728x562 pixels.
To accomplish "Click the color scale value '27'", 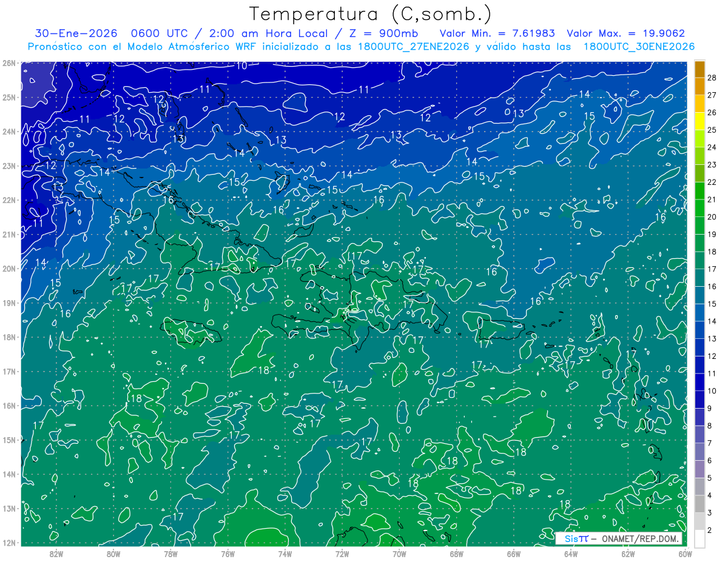I will tap(712, 95).
